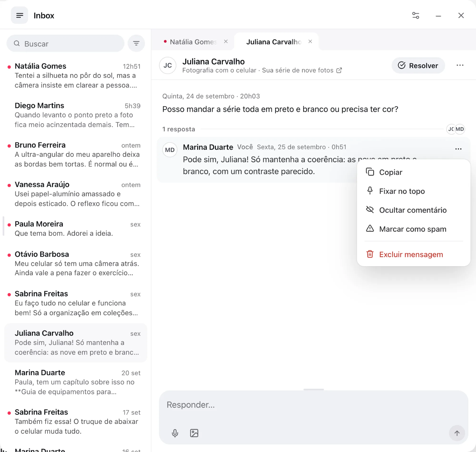Open the Vanessa Araújo conversation
The image size is (476, 452).
tap(76, 194)
